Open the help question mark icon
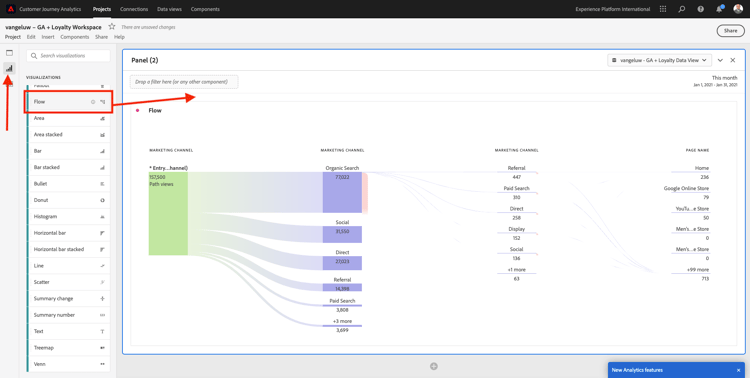The width and height of the screenshot is (750, 378). click(x=701, y=9)
